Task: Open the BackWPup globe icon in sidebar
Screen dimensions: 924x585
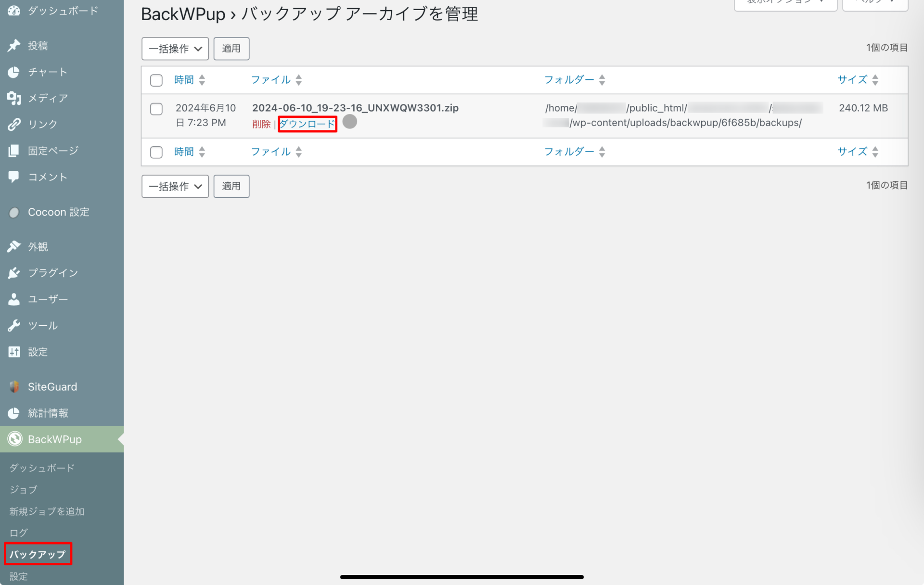Action: click(14, 439)
